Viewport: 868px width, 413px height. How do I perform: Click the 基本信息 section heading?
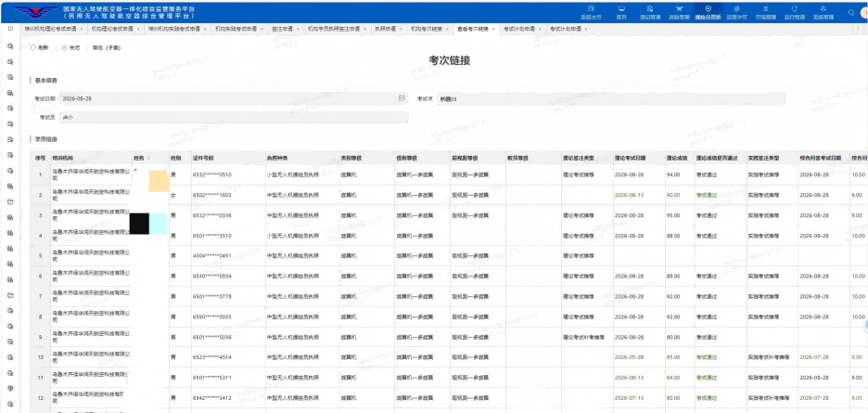point(45,80)
